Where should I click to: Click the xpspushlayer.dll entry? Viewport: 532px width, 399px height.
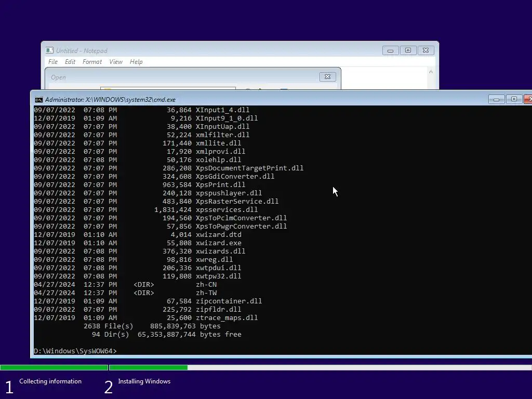(229, 193)
